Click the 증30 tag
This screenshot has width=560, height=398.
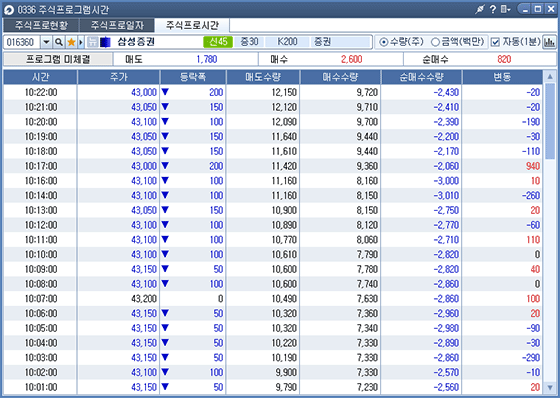(x=249, y=42)
